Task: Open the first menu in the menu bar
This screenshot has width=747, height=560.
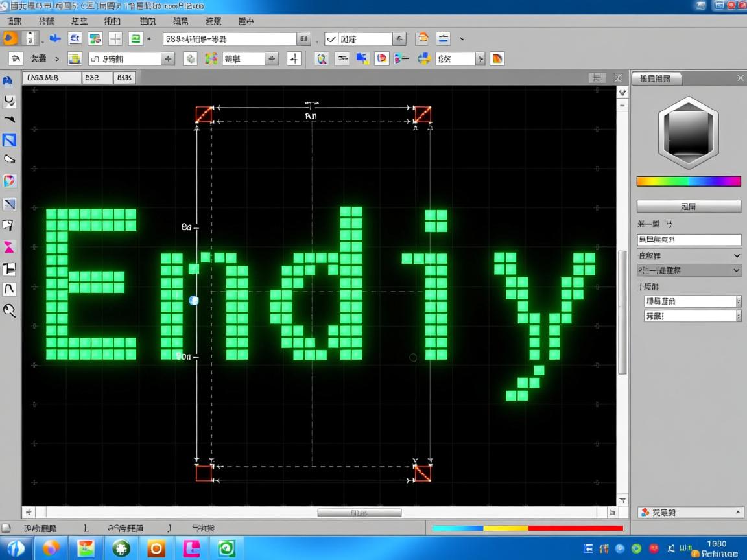Action: click(x=14, y=21)
